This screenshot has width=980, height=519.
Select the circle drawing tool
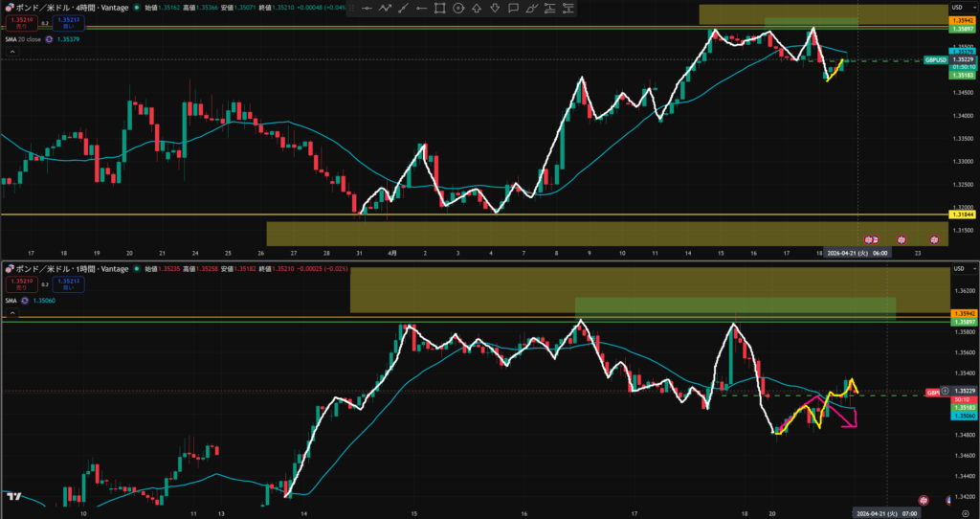coord(458,9)
